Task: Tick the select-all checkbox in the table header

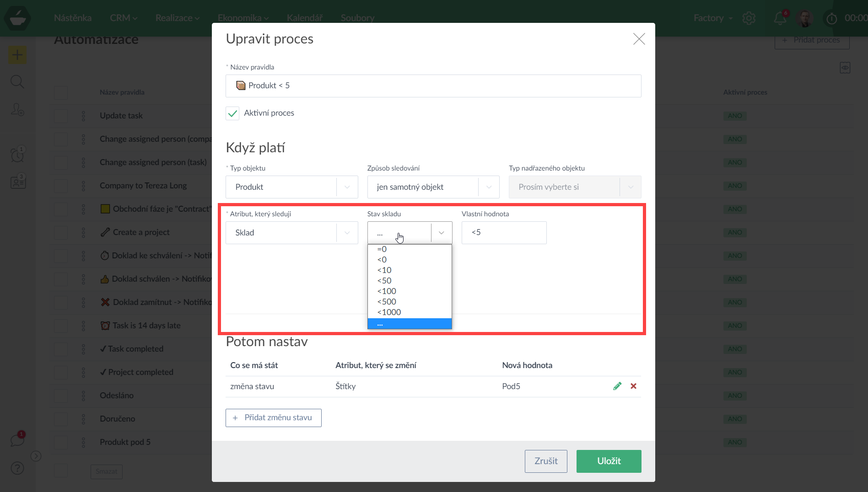Action: click(x=61, y=92)
